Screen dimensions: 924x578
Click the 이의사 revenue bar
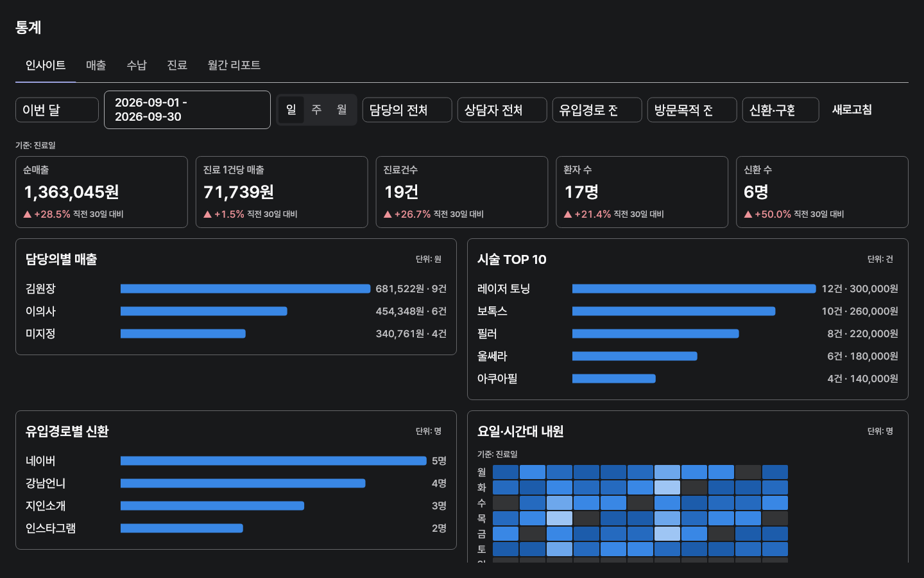204,311
